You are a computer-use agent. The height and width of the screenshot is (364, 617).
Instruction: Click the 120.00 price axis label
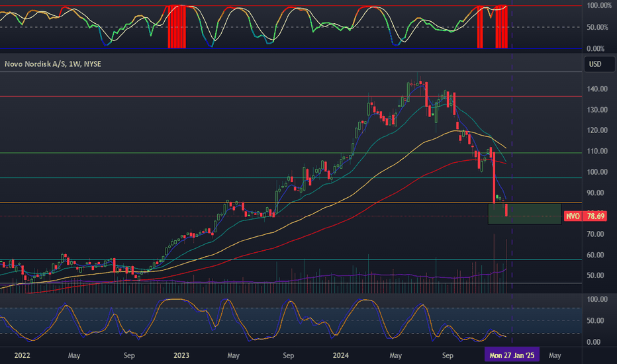click(x=597, y=130)
